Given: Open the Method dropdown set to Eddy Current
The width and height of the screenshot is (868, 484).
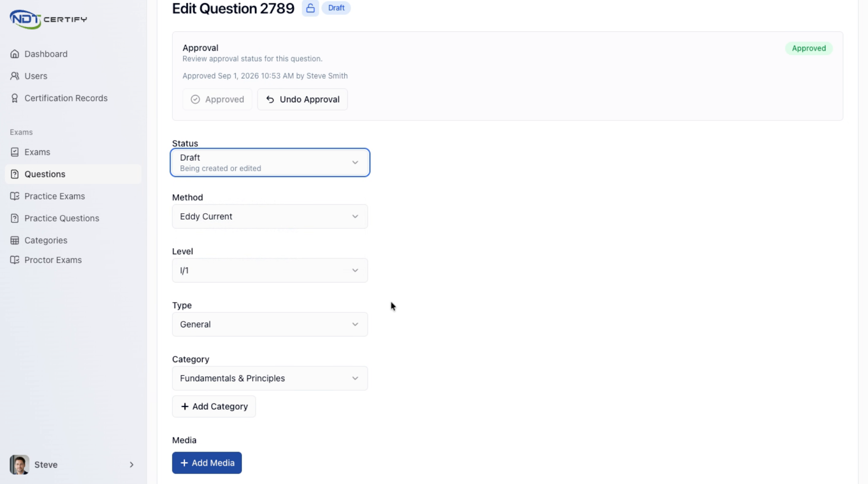Looking at the screenshot, I should point(270,216).
